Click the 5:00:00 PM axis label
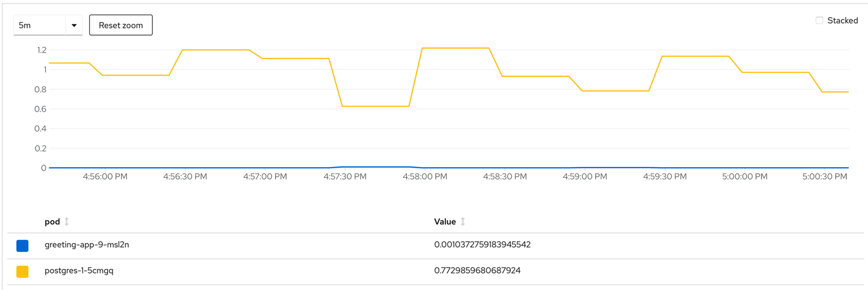868x290 pixels. pos(745,177)
